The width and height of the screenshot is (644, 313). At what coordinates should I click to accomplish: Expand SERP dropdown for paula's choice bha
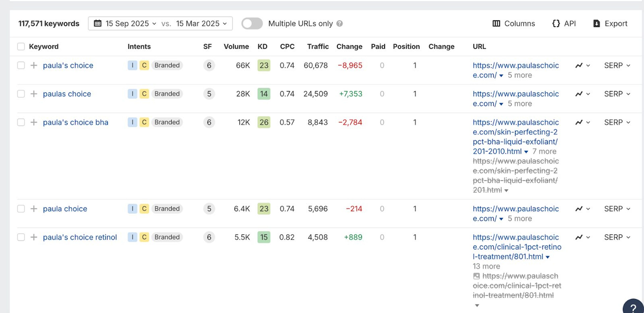617,122
